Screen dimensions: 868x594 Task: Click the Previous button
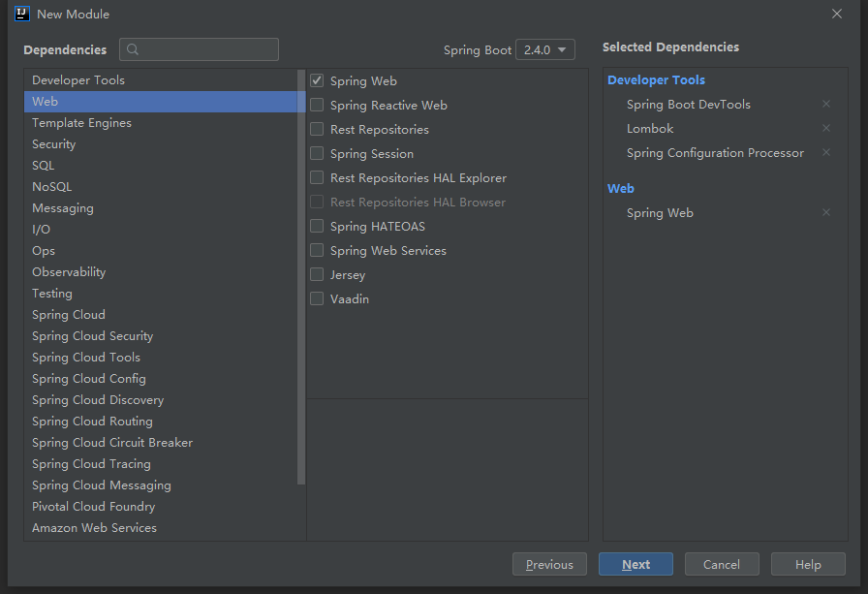[x=549, y=564]
